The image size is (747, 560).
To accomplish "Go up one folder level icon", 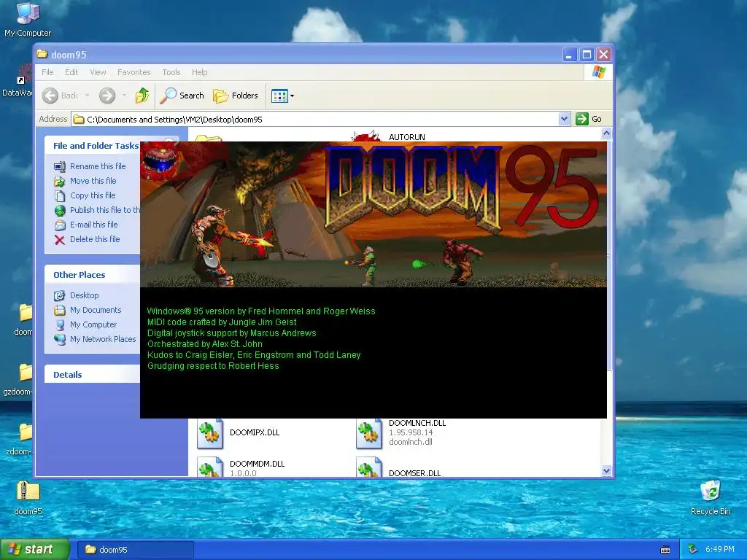I will [x=142, y=96].
